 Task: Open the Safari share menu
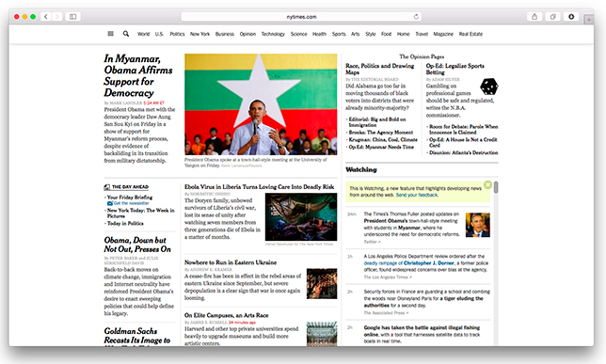click(534, 17)
